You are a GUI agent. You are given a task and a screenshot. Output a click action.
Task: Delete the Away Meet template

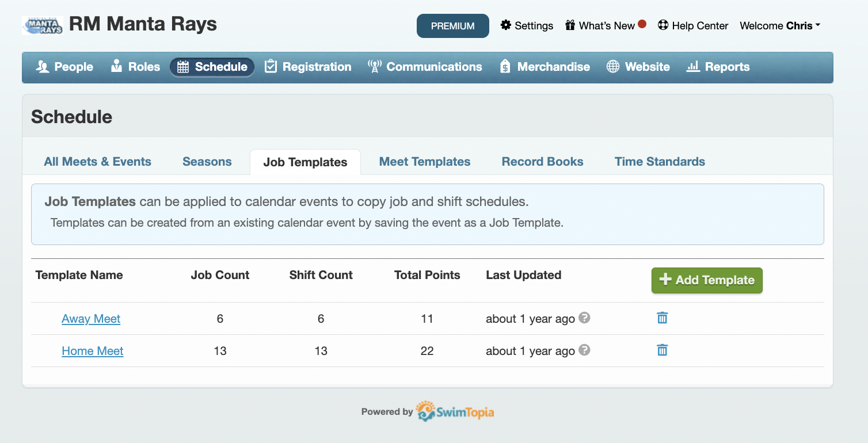pos(662,318)
